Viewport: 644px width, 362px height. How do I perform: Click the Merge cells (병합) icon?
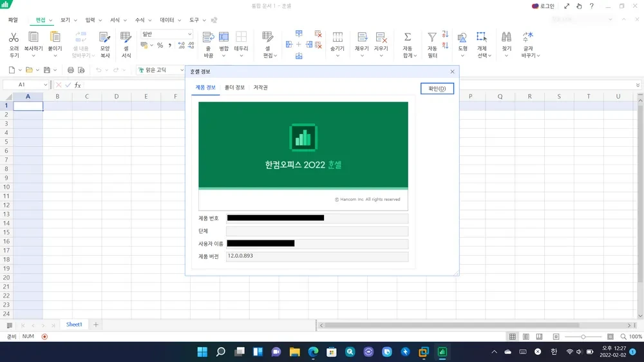224,37
